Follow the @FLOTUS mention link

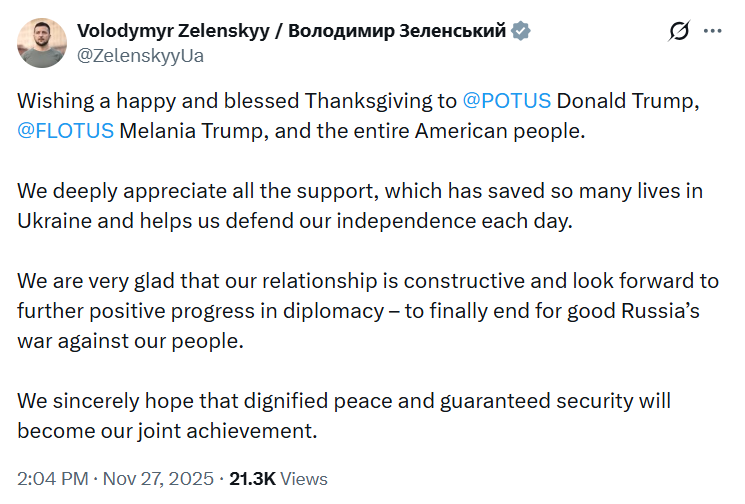[x=64, y=131]
